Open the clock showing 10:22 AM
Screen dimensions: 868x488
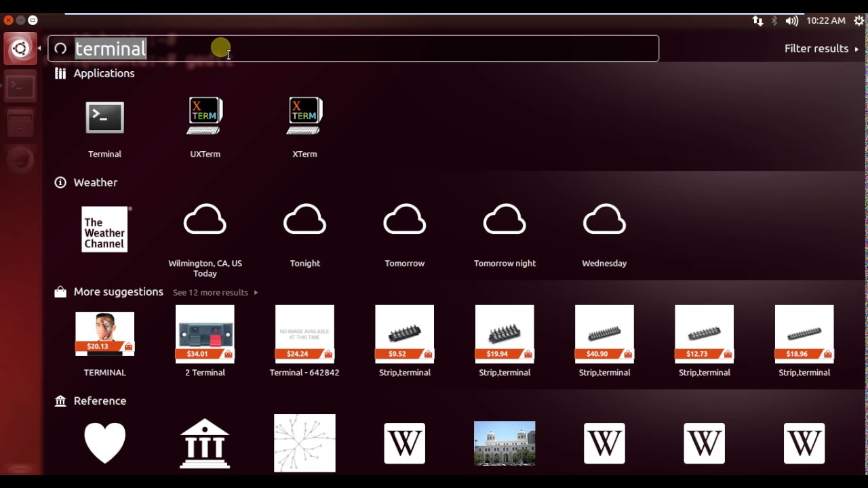tap(826, 20)
